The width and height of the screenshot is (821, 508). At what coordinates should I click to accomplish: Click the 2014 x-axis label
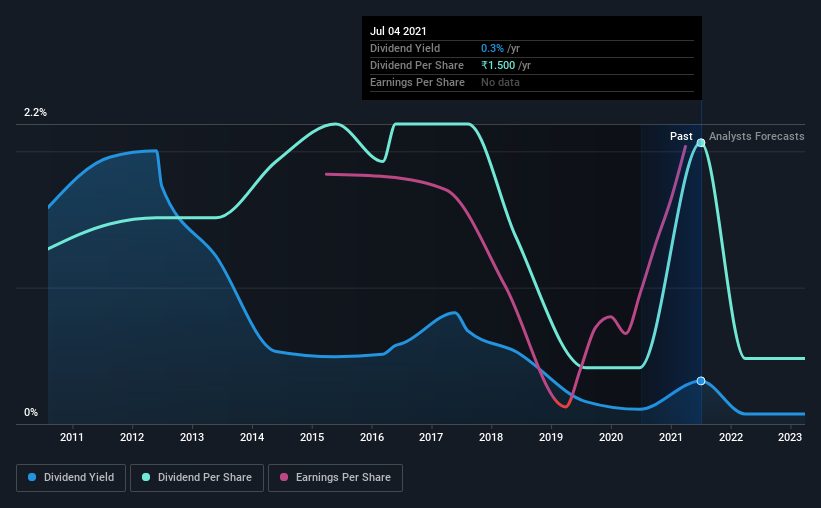[252, 437]
